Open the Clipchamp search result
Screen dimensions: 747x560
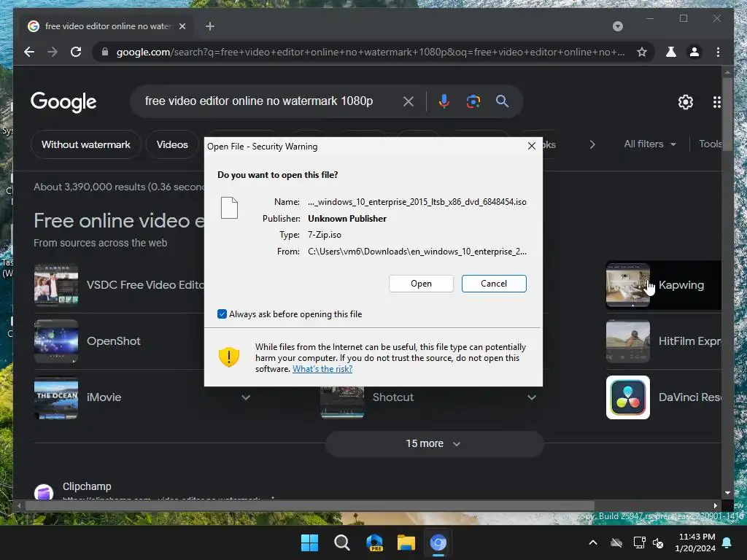(87, 486)
